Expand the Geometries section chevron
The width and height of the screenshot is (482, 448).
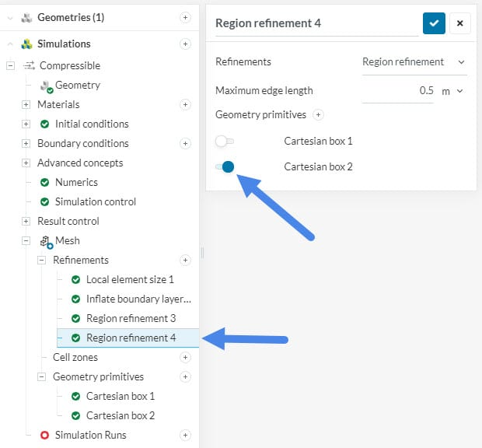[x=10, y=18]
